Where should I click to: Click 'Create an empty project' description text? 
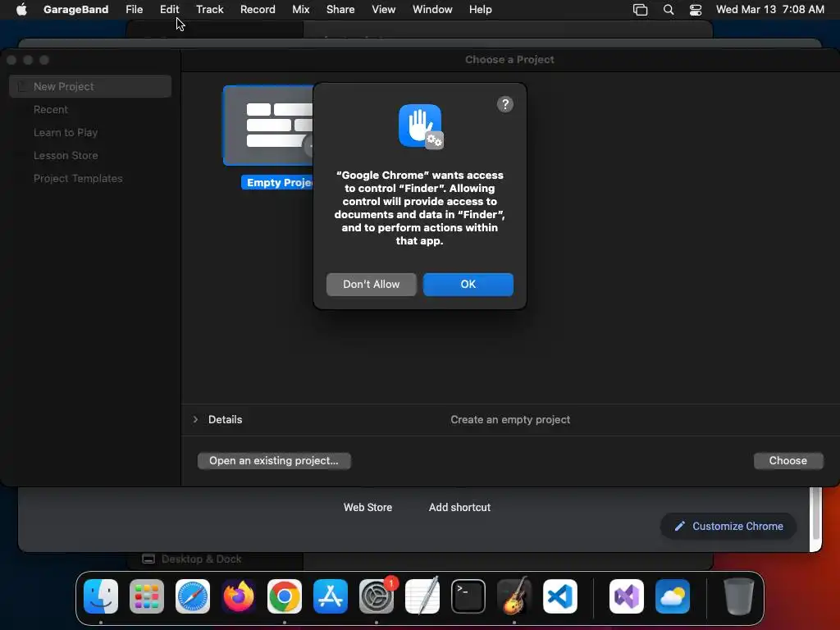pos(510,419)
